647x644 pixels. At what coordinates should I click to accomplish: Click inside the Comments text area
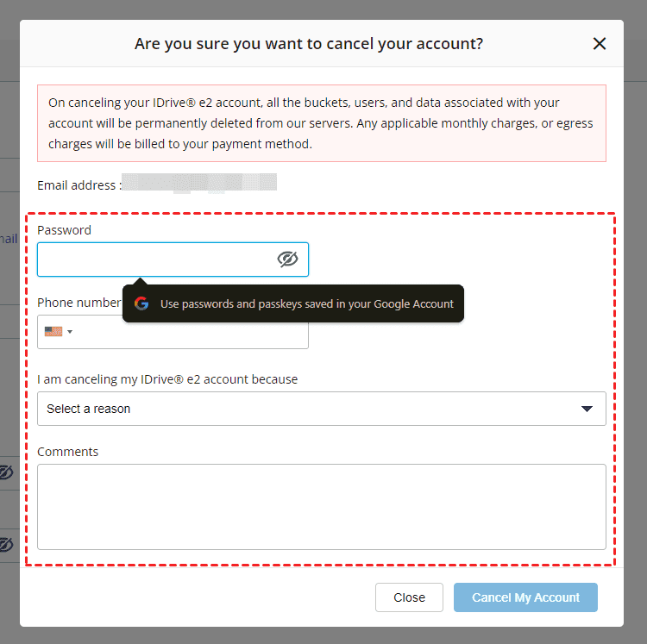coord(321,506)
